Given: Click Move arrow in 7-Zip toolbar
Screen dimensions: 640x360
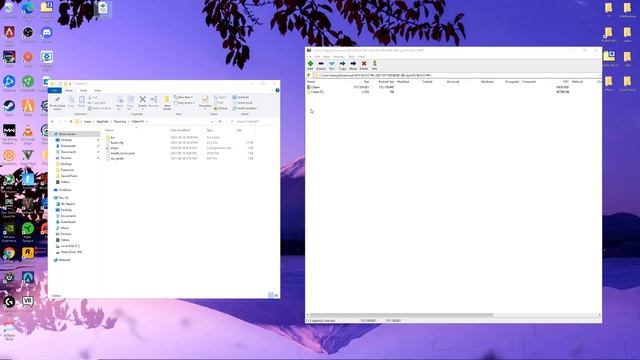Looking at the screenshot, I should [x=353, y=65].
